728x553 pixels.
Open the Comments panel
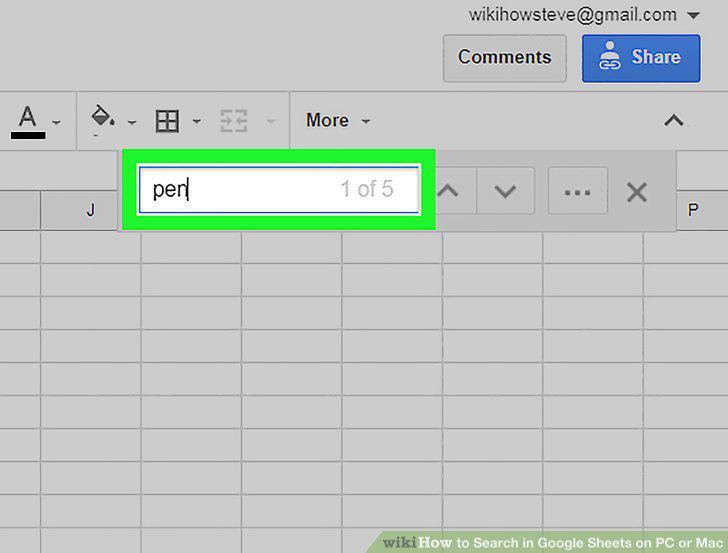505,58
